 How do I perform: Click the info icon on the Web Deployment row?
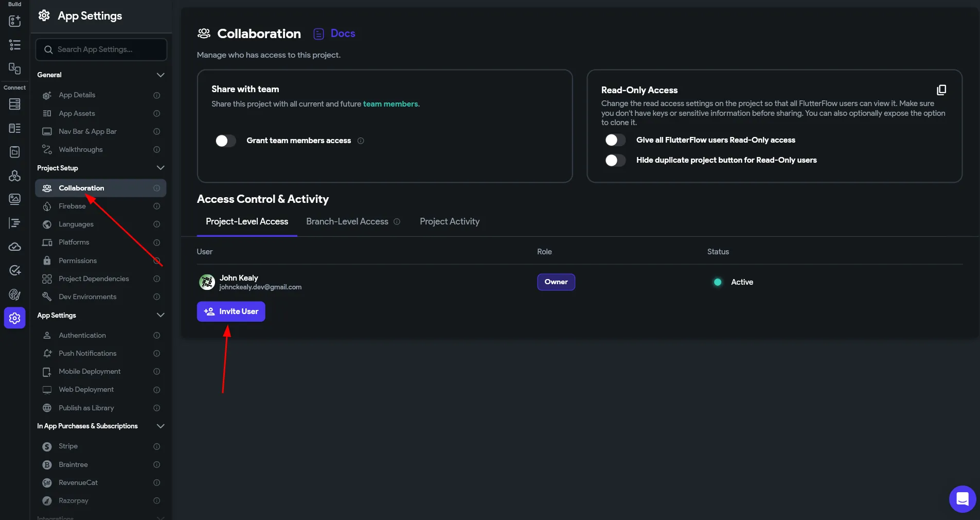[157, 390]
